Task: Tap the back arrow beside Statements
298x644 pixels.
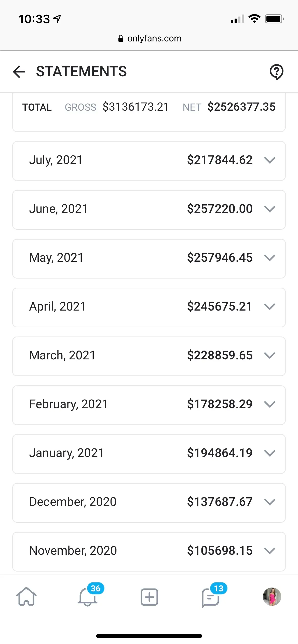Action: 19,71
